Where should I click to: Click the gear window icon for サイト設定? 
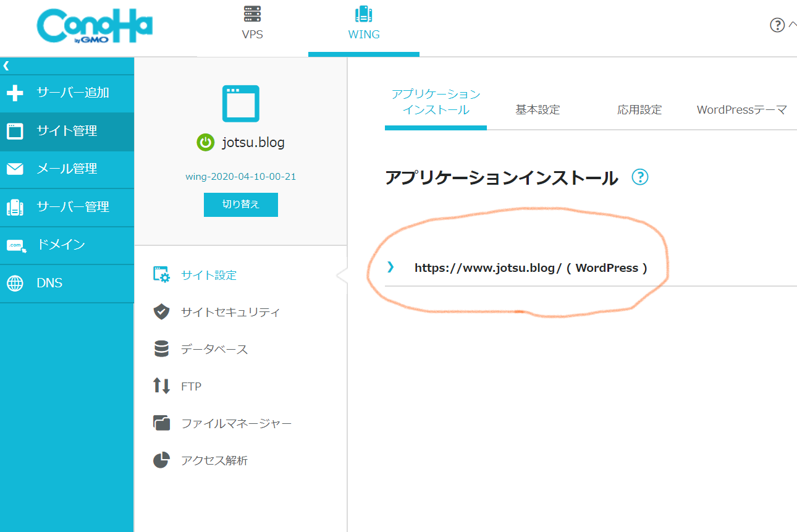(x=161, y=275)
